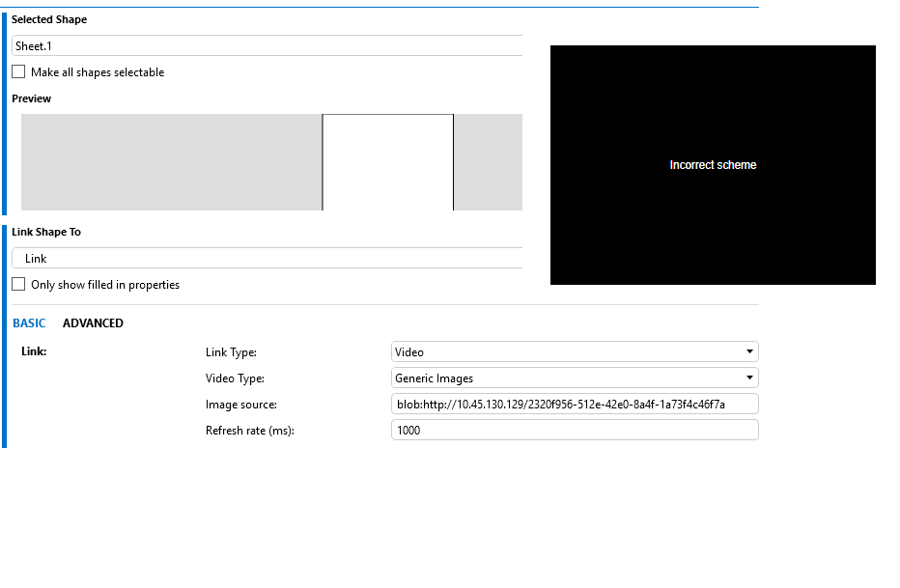Open the Video Type Generic Images dropdown

click(565, 378)
